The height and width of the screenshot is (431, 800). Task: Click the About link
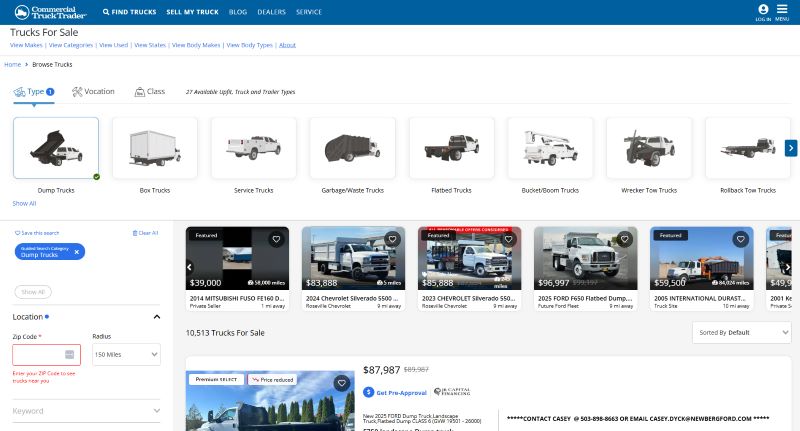click(287, 45)
